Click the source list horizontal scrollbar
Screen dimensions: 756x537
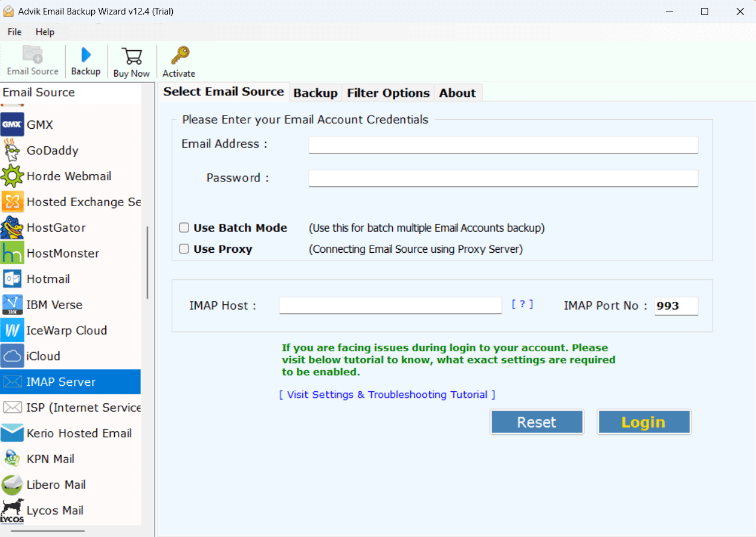click(x=48, y=532)
